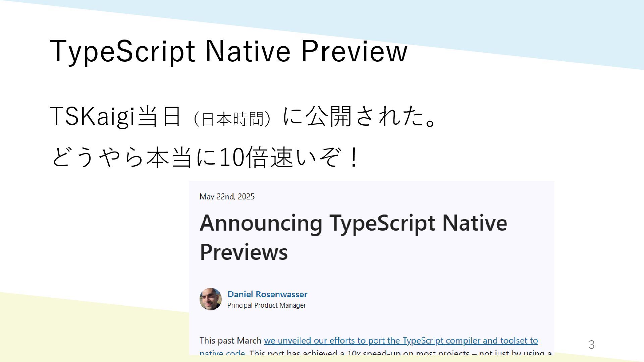
Task: Click the word 'Previews' in the blog heading
Action: click(x=244, y=252)
